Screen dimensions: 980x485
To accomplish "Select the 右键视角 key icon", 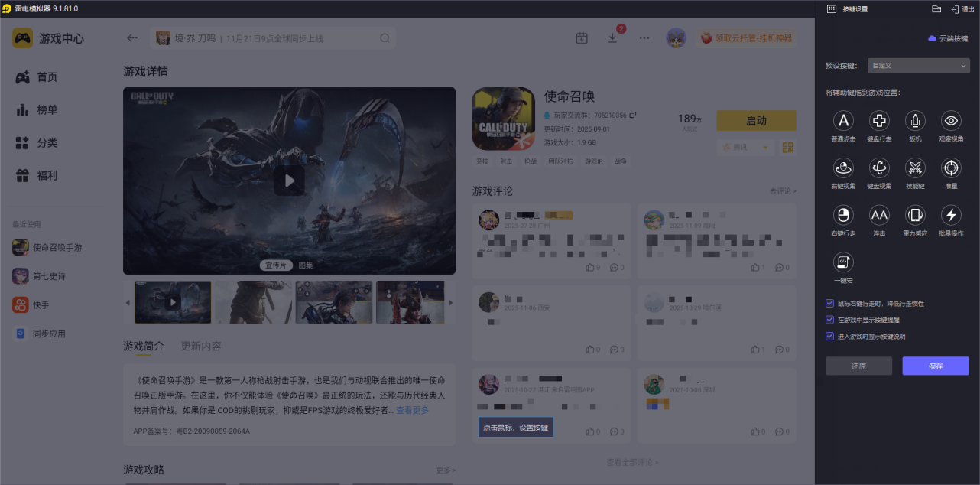I will tap(843, 168).
